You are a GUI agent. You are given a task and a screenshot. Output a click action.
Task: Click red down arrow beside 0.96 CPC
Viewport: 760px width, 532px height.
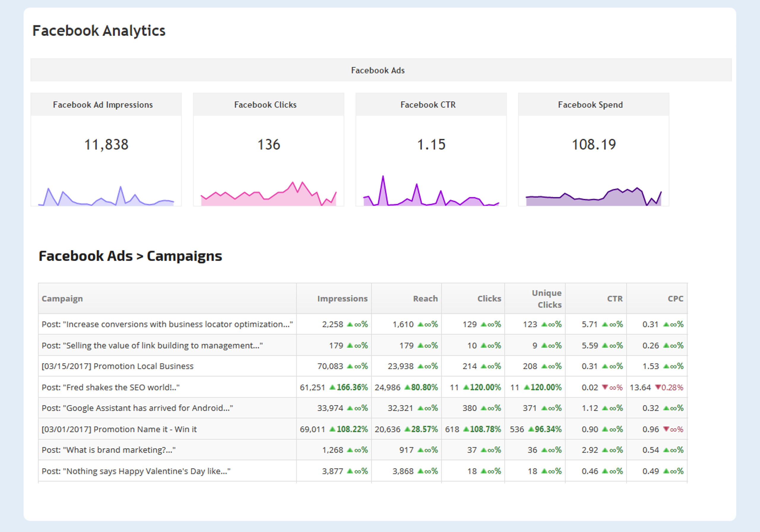click(666, 429)
